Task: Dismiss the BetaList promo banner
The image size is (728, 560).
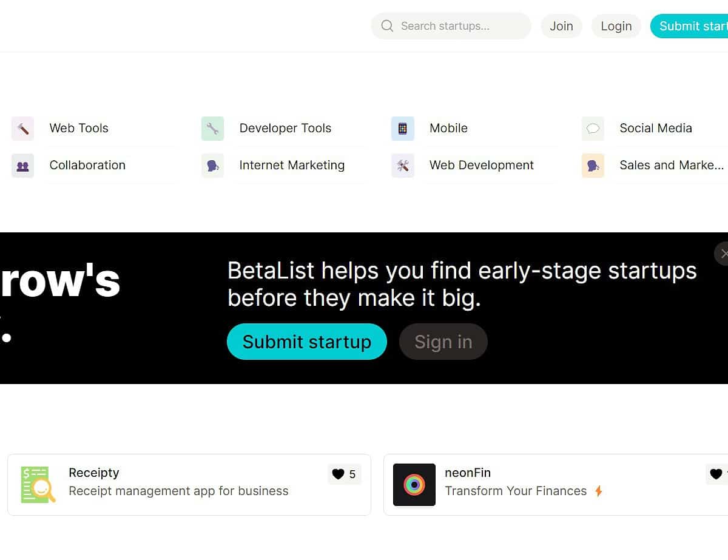Action: [724, 254]
